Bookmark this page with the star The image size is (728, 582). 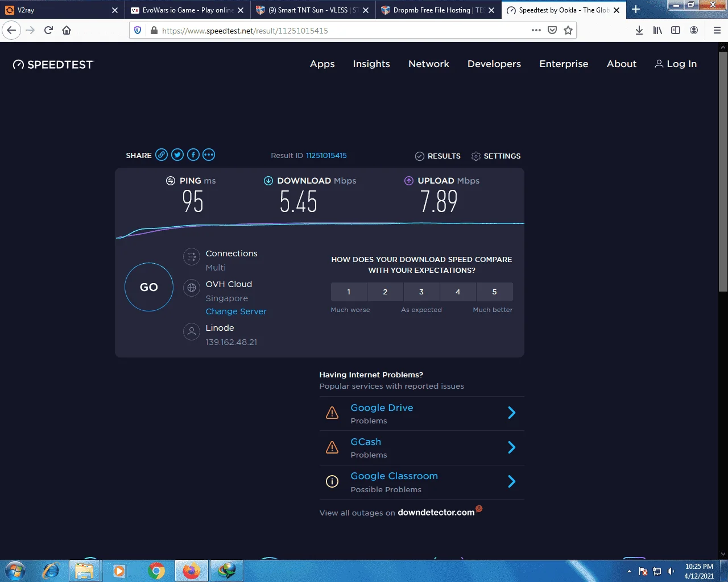pos(568,30)
